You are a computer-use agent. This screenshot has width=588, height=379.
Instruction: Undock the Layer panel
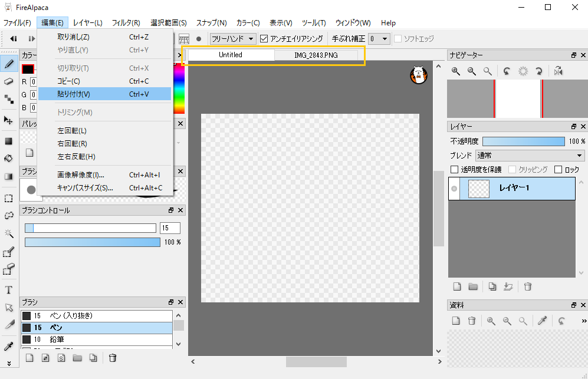(x=574, y=127)
